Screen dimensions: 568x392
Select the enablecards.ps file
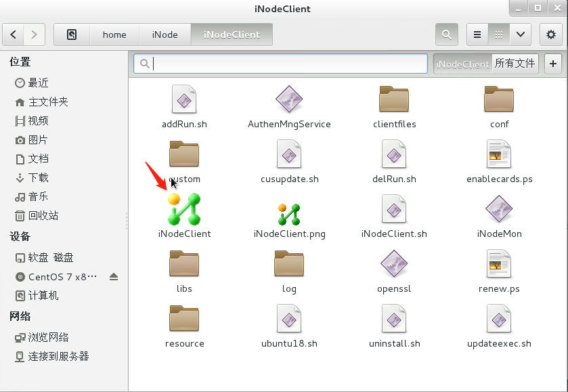(x=499, y=154)
